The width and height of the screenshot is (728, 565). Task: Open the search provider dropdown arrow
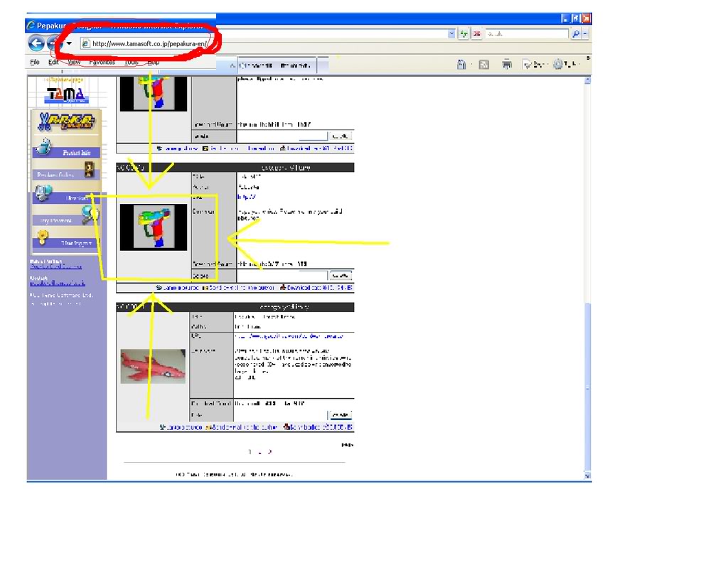point(584,33)
